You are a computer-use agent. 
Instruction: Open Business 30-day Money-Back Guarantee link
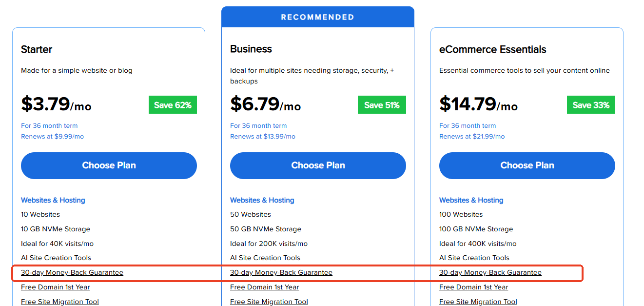tap(281, 272)
